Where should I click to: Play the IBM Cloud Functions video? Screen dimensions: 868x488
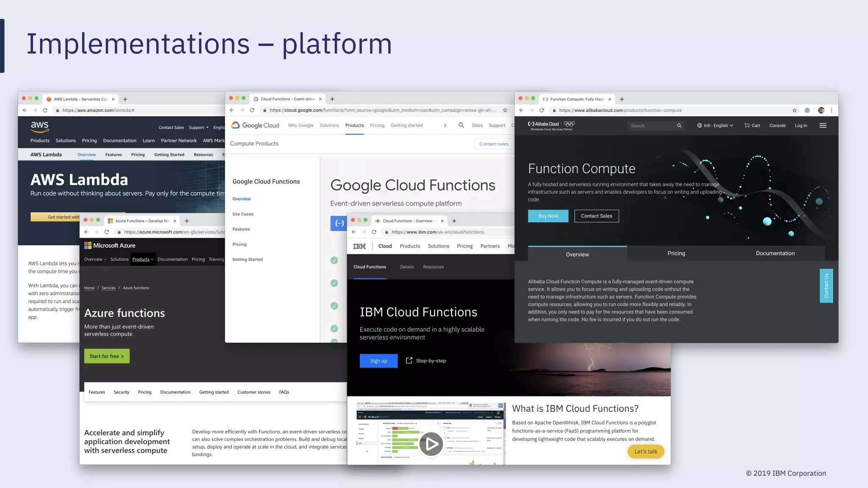click(431, 444)
